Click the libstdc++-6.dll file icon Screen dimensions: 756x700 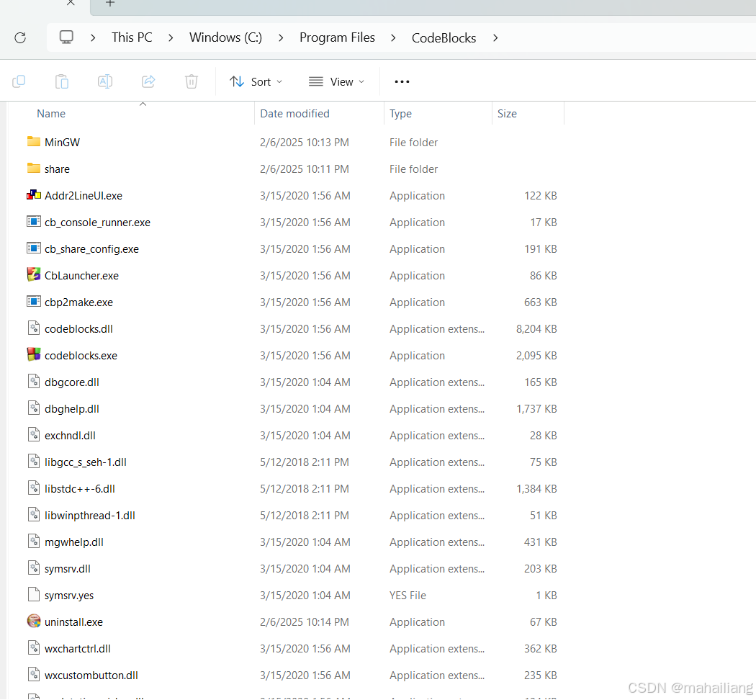[34, 488]
